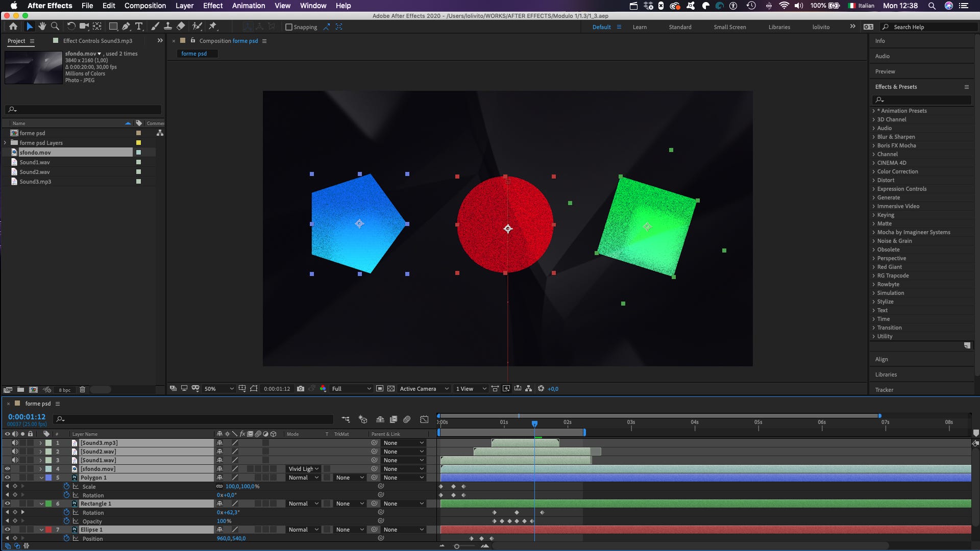Select the Puppet Pin tool
This screenshot has height=551, width=980.
point(213,27)
